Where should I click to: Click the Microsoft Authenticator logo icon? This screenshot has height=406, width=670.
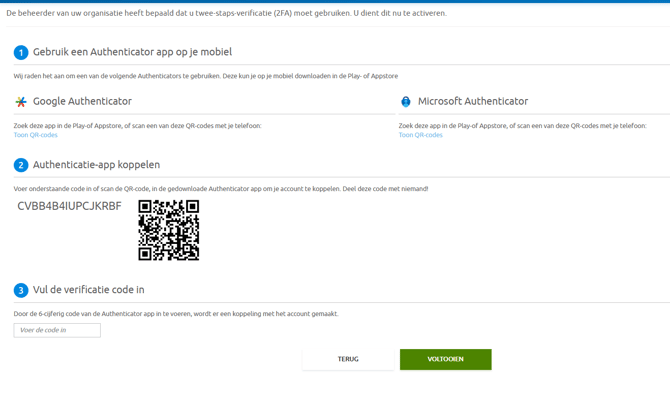[x=406, y=102]
